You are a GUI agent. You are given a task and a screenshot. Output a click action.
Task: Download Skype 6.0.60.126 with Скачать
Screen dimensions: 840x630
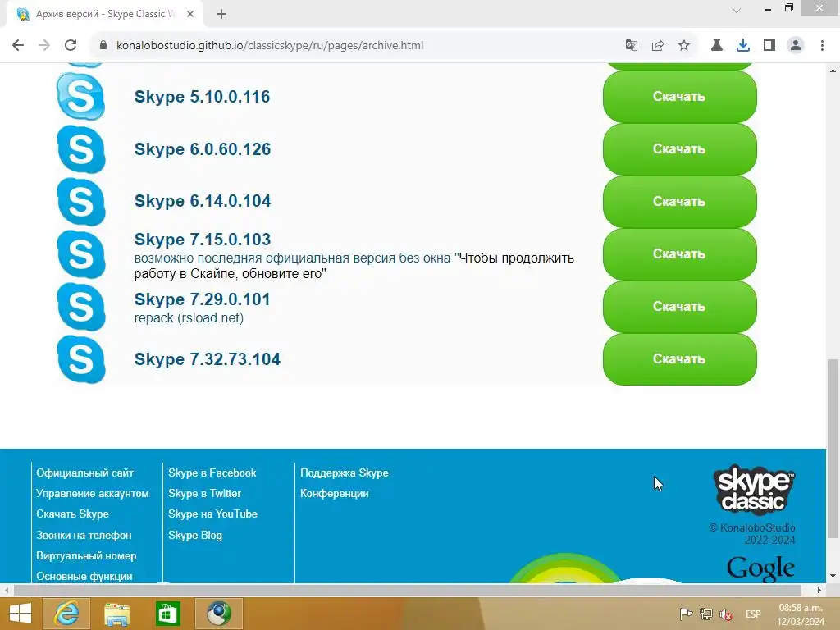click(x=679, y=149)
